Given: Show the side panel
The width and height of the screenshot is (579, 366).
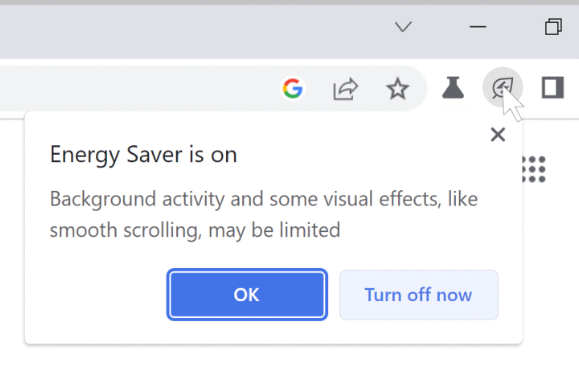Looking at the screenshot, I should [552, 88].
